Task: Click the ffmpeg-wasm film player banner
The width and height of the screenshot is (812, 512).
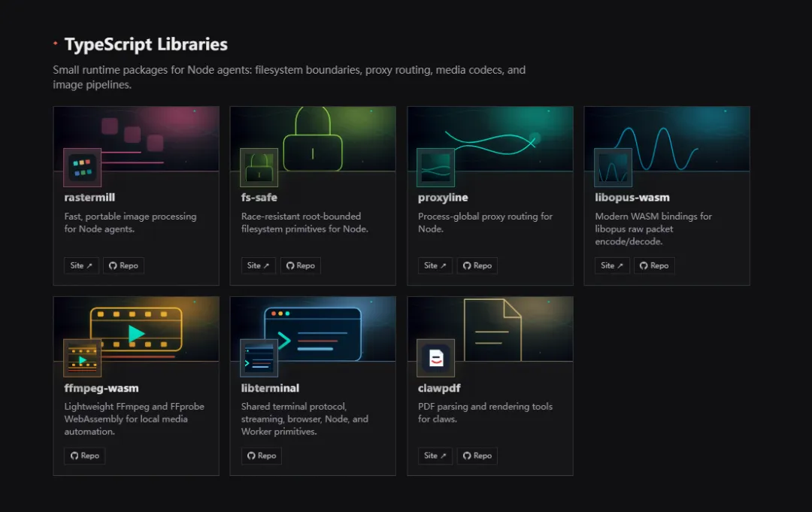Action: (136, 329)
